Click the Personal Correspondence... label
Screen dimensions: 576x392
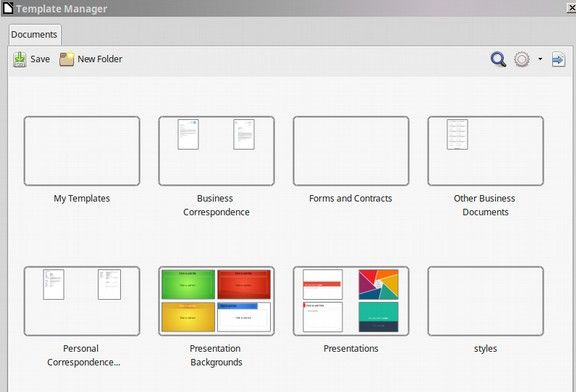click(x=83, y=355)
